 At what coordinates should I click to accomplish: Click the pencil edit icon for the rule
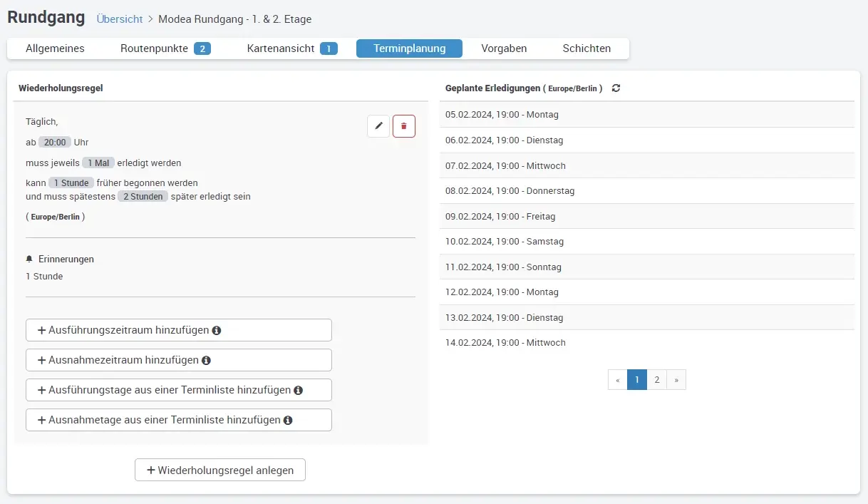pyautogui.click(x=378, y=126)
